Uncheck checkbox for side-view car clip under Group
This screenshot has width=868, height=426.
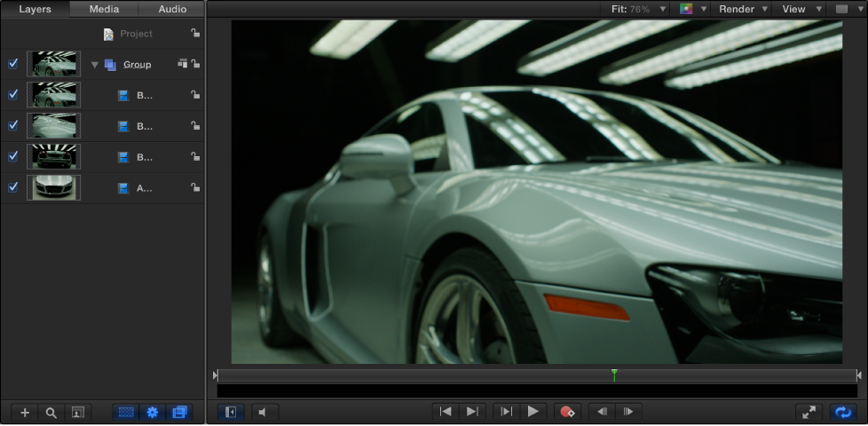pos(12,95)
